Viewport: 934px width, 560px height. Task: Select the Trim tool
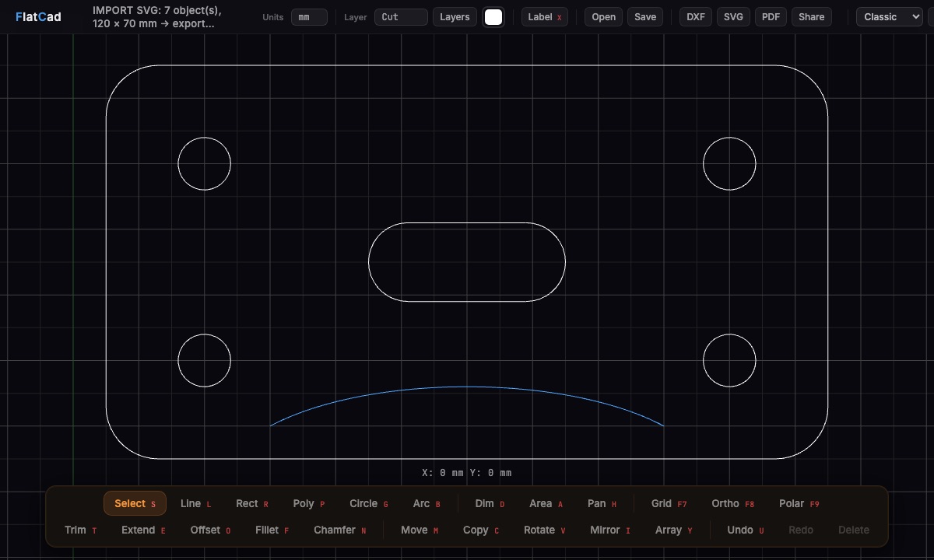81,530
